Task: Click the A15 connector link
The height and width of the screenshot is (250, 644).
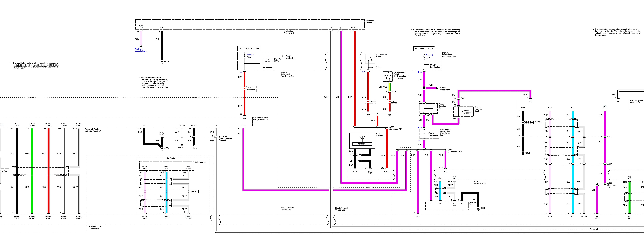Action: [420, 127]
